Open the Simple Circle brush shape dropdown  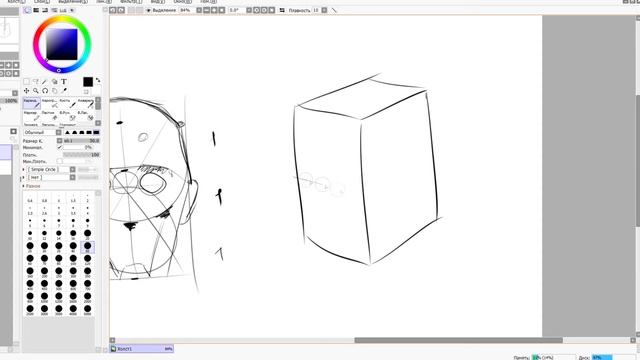point(72,169)
